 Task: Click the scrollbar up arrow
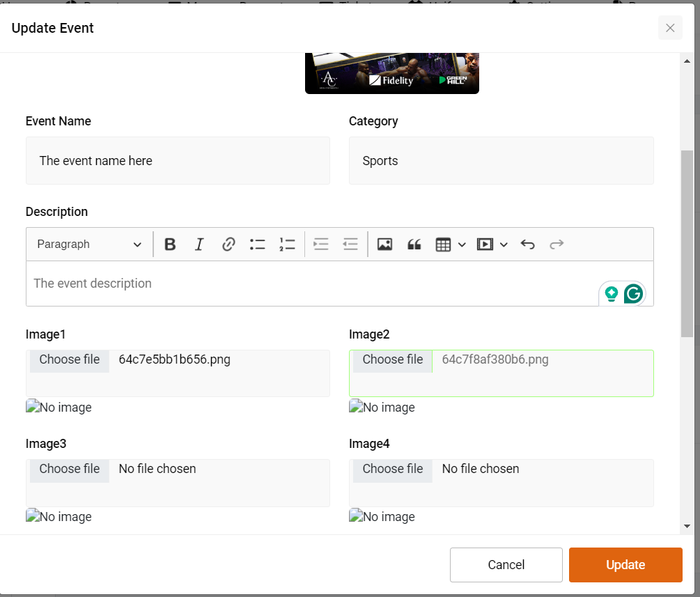coord(687,61)
